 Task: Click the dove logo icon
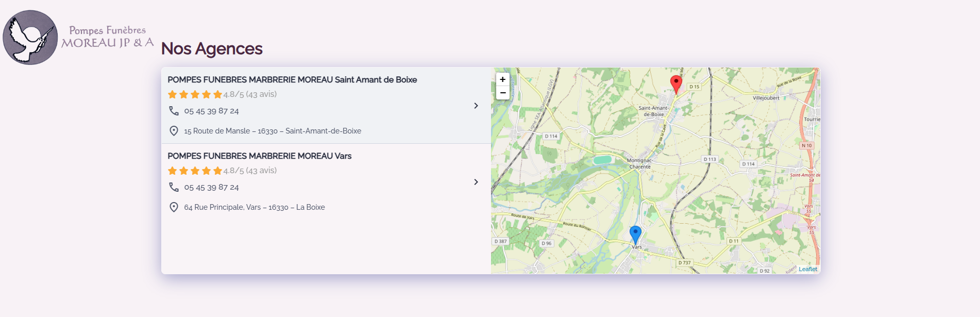(x=30, y=38)
